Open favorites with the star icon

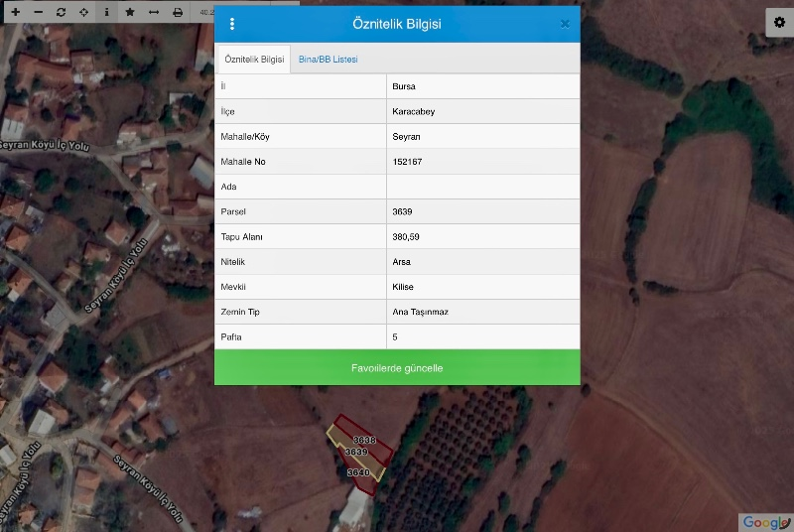click(130, 12)
